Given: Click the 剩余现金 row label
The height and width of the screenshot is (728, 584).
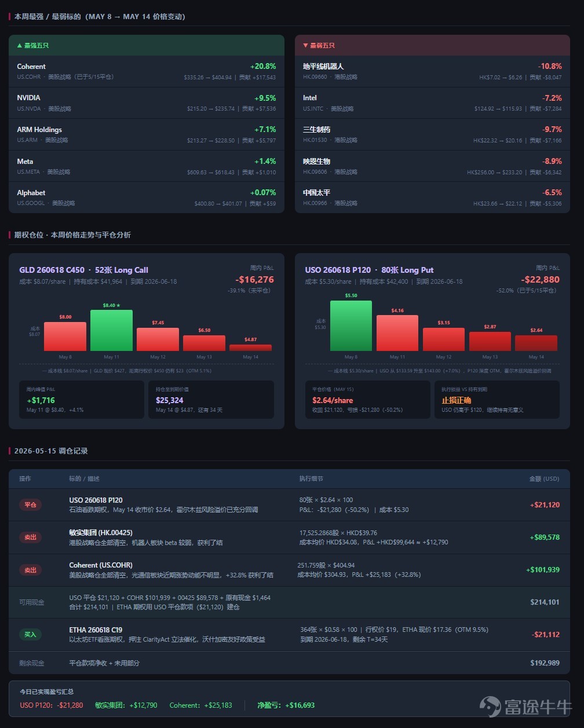Looking at the screenshot, I should click(32, 663).
